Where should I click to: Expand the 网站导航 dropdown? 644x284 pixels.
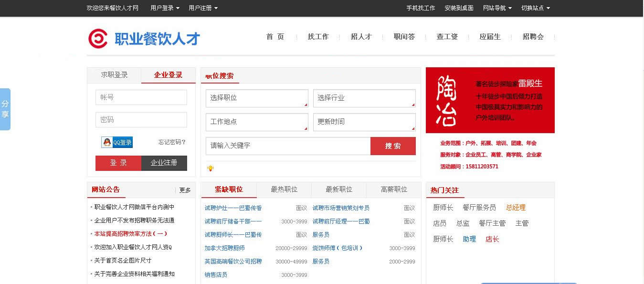497,8
